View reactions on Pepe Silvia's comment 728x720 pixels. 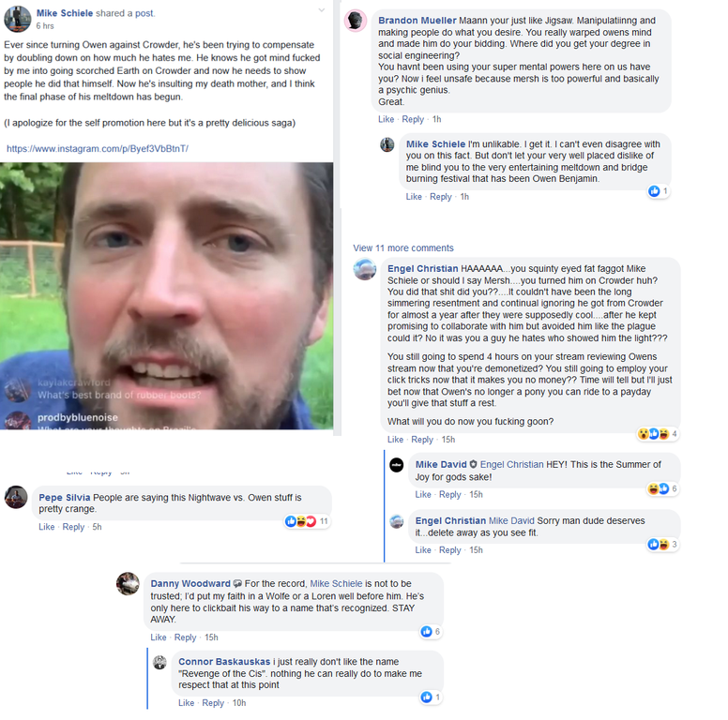click(307, 521)
